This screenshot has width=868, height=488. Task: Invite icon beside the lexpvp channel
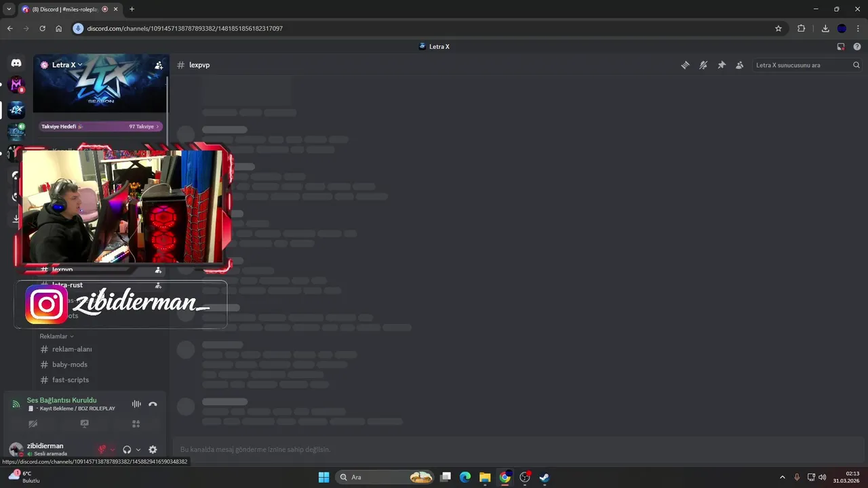(x=158, y=270)
